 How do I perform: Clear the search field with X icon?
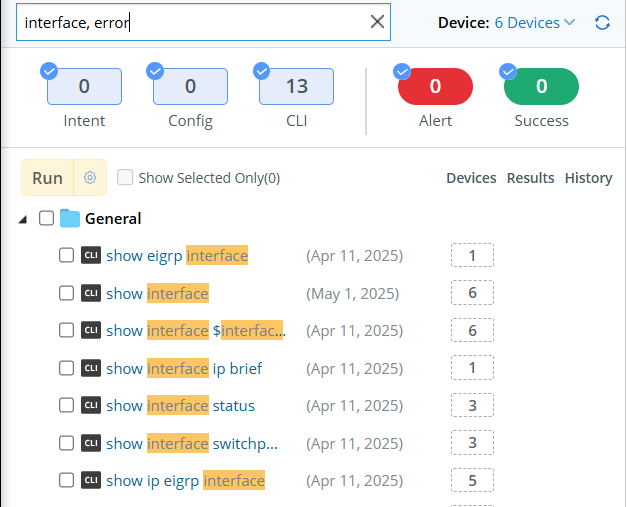pos(377,22)
